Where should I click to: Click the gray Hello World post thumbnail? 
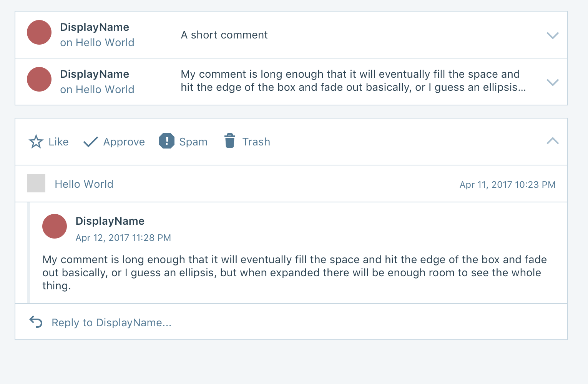pos(36,183)
